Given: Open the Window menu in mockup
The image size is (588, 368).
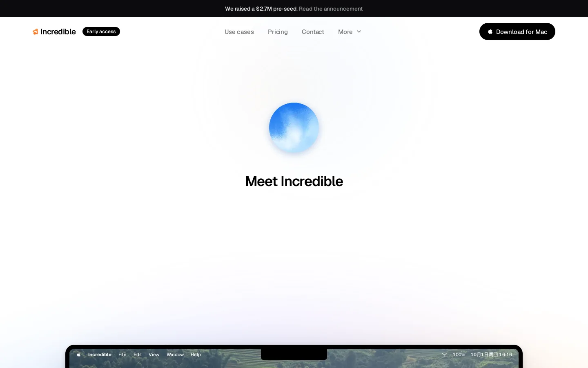Looking at the screenshot, I should coord(175,355).
